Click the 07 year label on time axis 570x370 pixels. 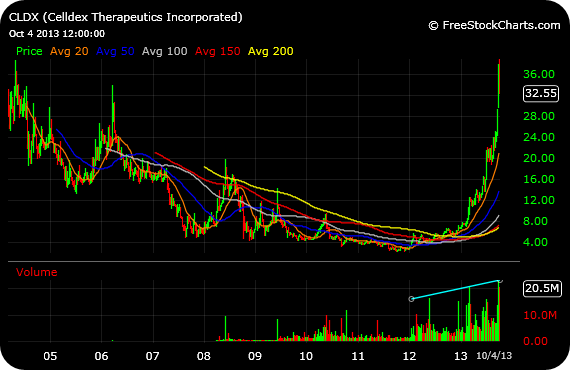click(x=153, y=356)
